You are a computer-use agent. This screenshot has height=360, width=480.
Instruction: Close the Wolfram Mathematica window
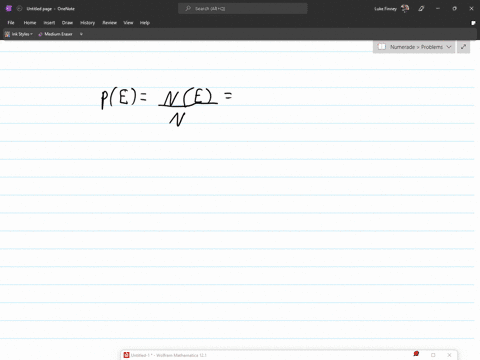coord(449,355)
